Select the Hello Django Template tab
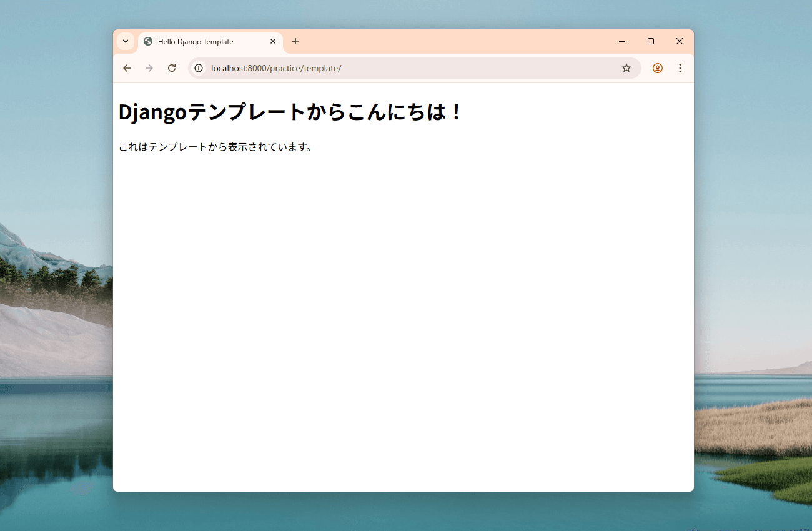This screenshot has height=531, width=812. tap(210, 42)
